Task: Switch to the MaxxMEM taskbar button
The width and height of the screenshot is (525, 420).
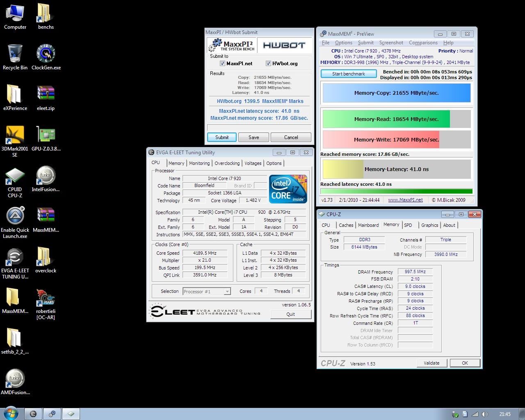Action: pyautogui.click(x=52, y=414)
